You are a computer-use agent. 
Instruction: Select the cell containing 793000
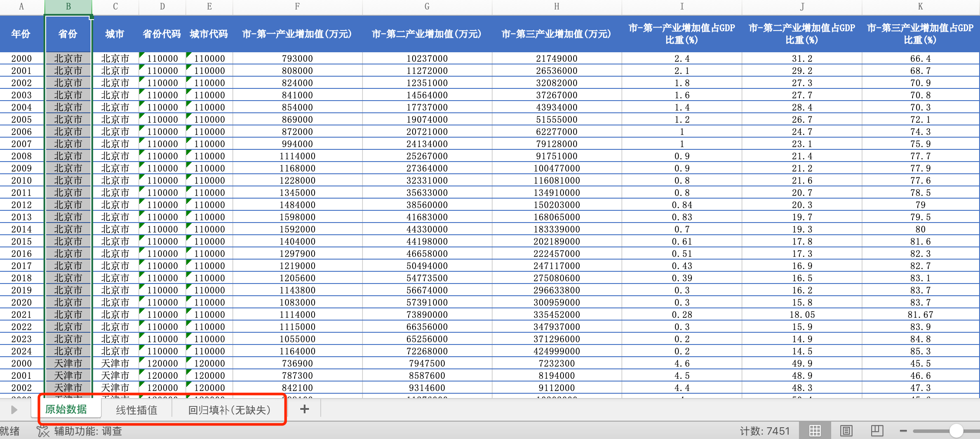297,58
